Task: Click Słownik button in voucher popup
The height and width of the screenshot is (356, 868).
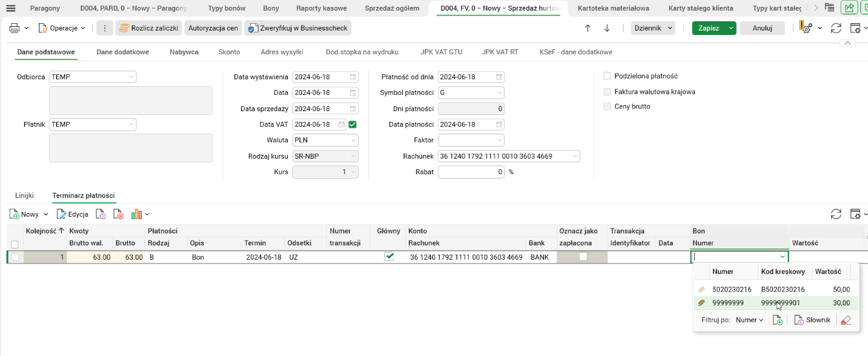Action: (812, 320)
